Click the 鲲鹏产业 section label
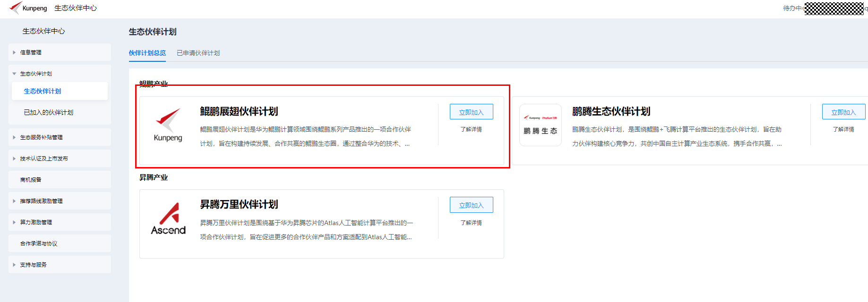The width and height of the screenshot is (868, 302). pyautogui.click(x=154, y=84)
